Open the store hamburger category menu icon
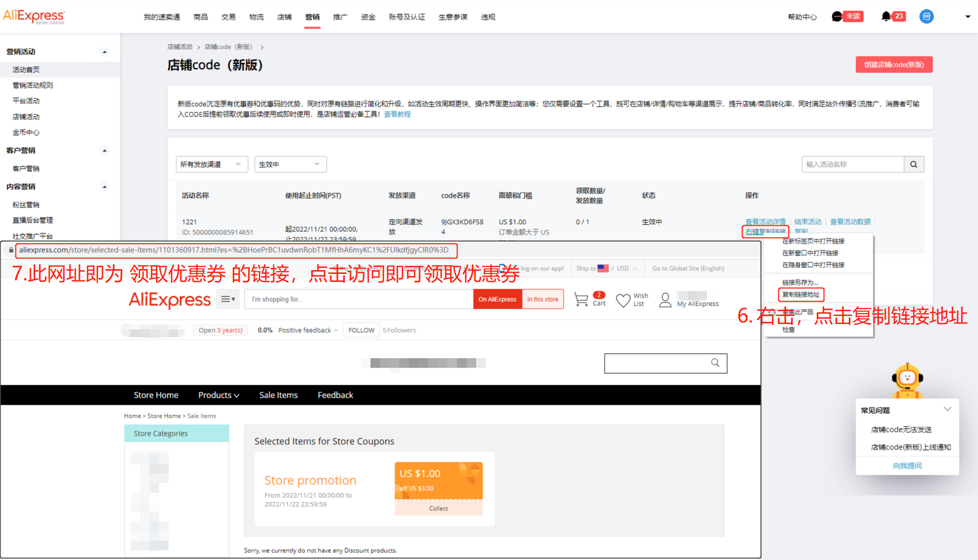 point(228,299)
